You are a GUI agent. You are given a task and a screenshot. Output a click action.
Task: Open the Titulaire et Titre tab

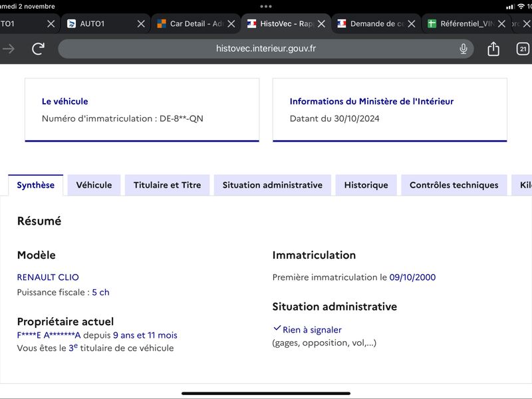coord(168,186)
